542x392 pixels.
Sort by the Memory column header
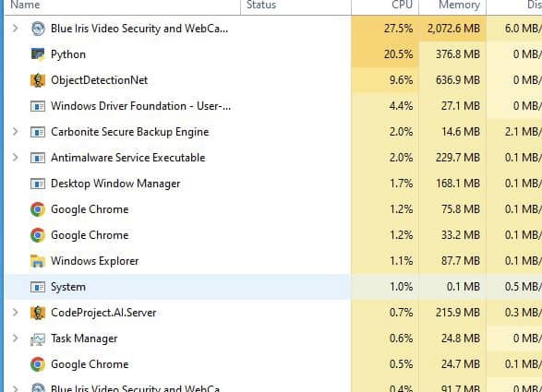click(x=452, y=6)
